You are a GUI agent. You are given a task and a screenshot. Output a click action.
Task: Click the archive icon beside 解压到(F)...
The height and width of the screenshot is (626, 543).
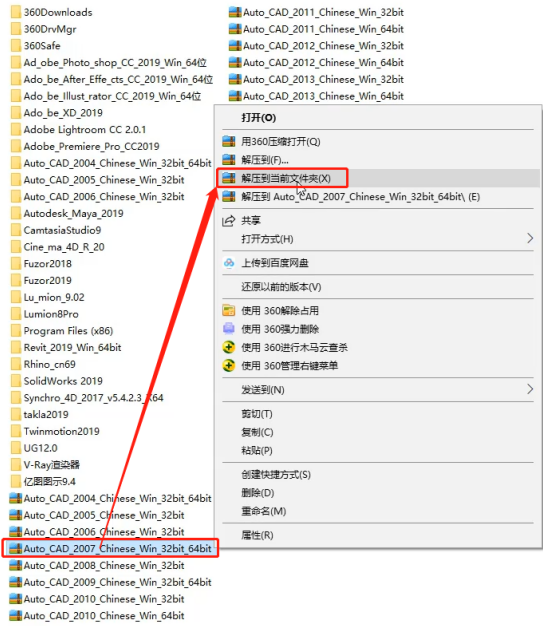pos(229,160)
